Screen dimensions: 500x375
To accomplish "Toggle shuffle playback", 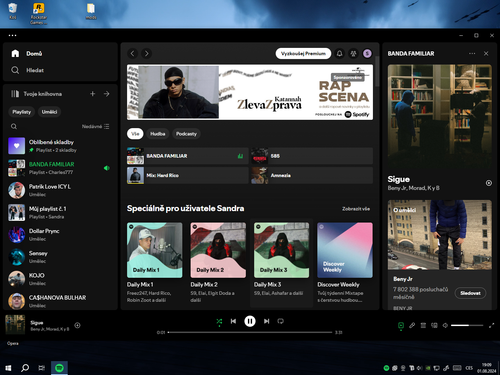I will [219, 321].
